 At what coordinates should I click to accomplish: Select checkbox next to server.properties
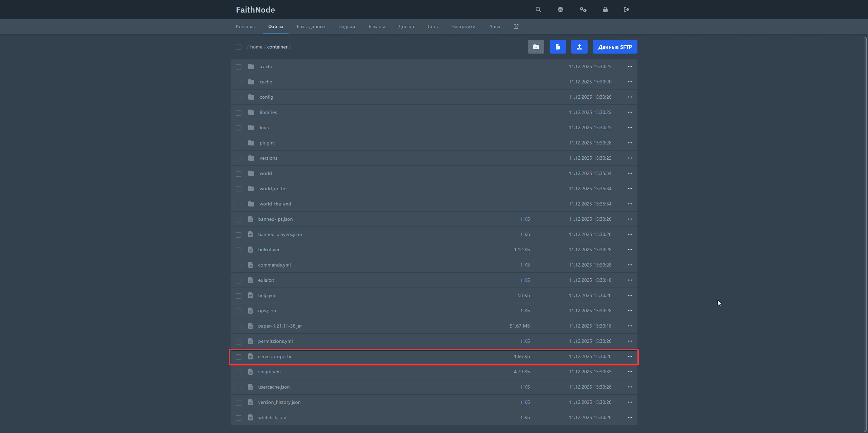point(239,357)
